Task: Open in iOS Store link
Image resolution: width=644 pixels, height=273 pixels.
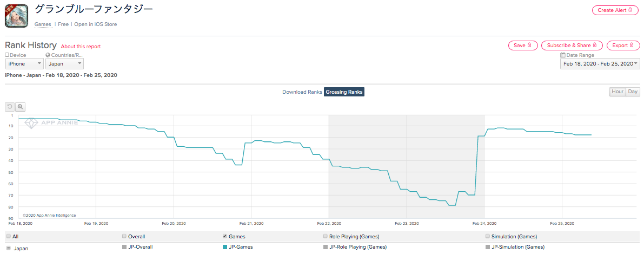Action: pyautogui.click(x=95, y=24)
